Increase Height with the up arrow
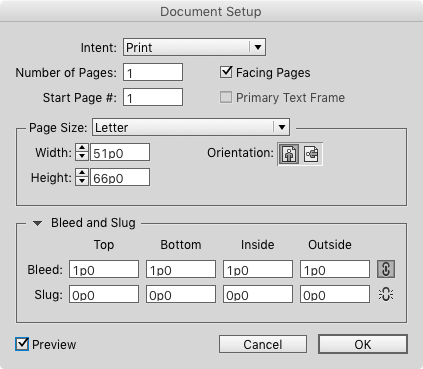Screen dimensions: 423x369 (82, 173)
